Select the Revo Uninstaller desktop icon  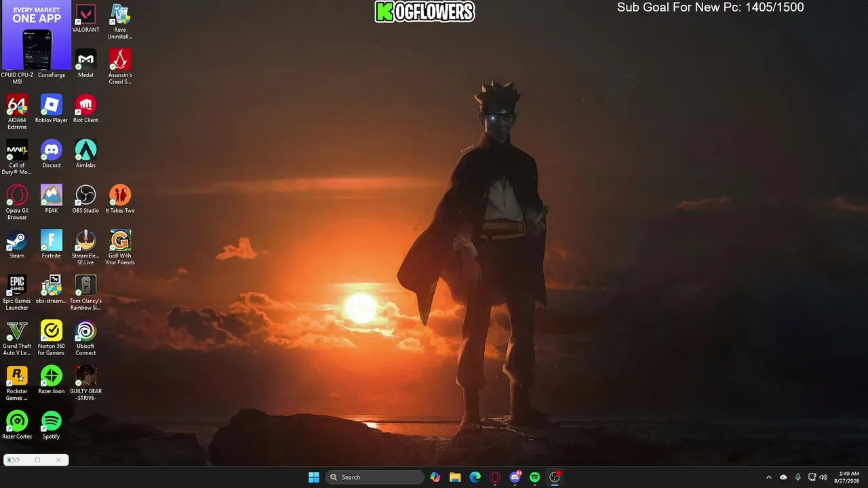[120, 22]
